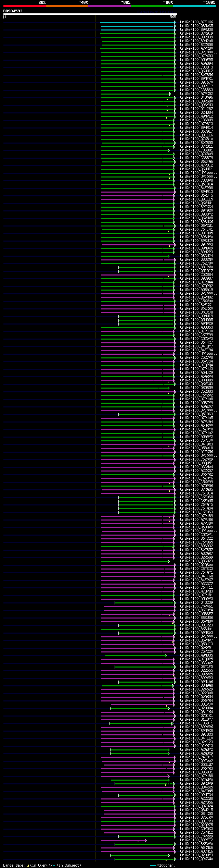Click the white query sequence bar

tap(90, 14)
